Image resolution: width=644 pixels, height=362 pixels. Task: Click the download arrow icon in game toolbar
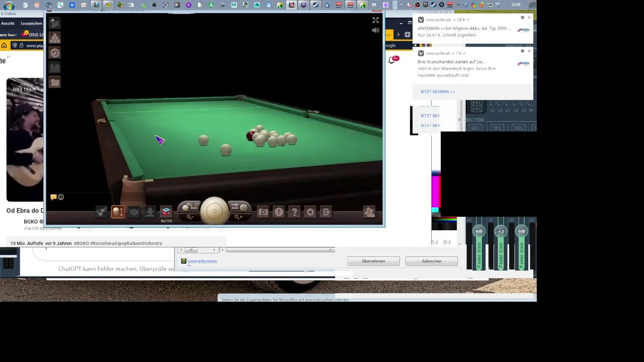coord(150,212)
